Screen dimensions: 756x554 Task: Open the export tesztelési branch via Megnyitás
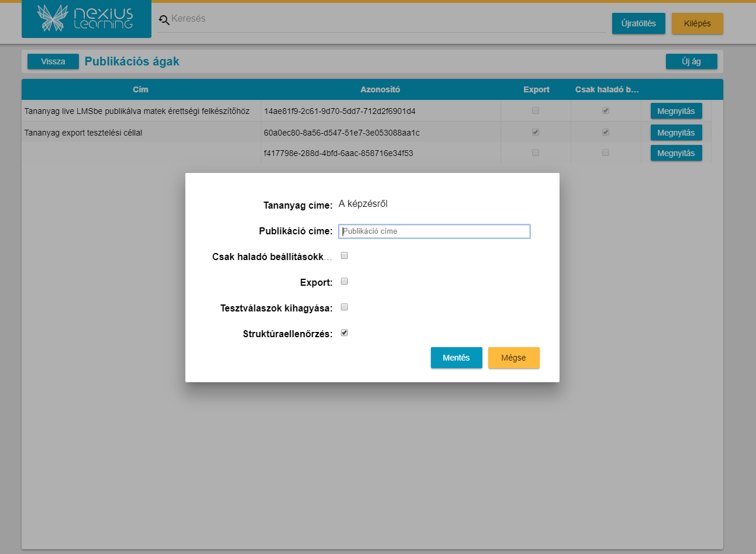click(x=676, y=133)
